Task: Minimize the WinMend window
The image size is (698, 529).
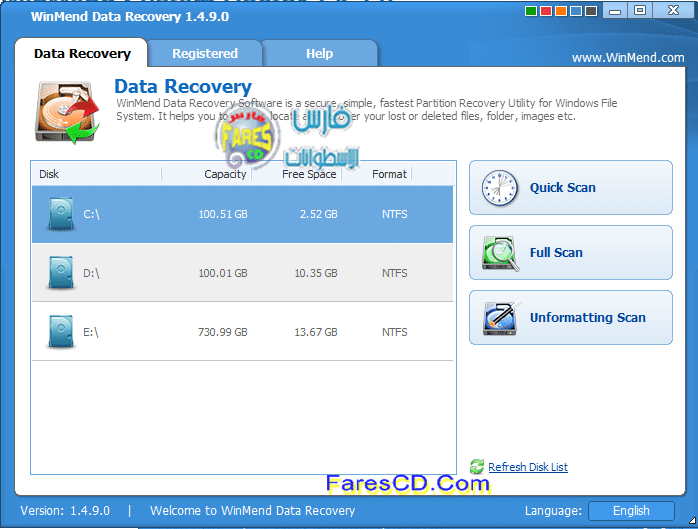Action: coord(615,11)
